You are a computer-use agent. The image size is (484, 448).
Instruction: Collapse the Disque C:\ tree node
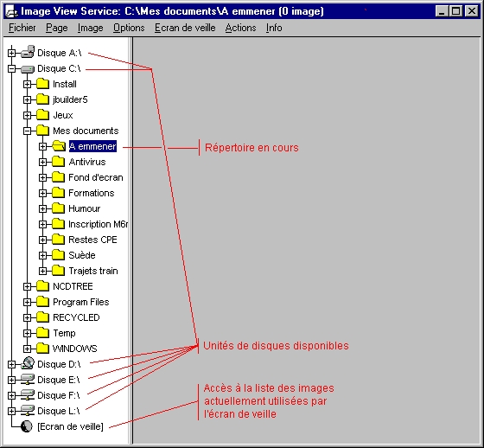[x=11, y=68]
